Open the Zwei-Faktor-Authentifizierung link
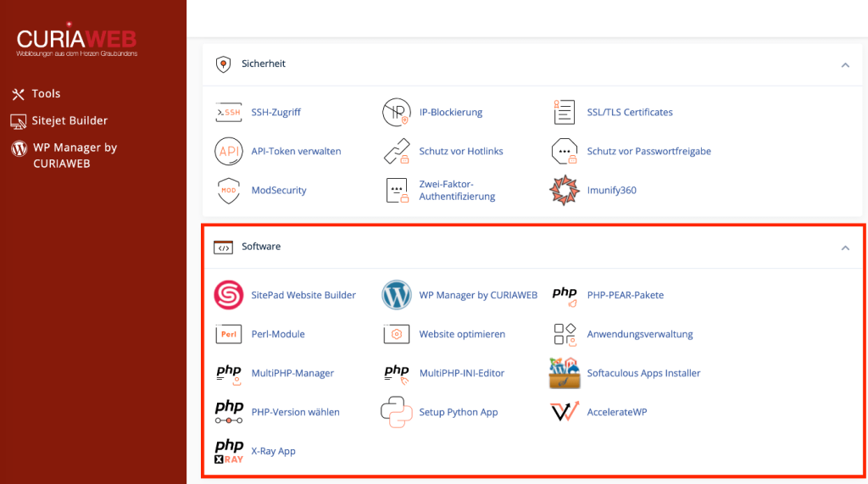The width and height of the screenshot is (868, 484). [x=457, y=191]
